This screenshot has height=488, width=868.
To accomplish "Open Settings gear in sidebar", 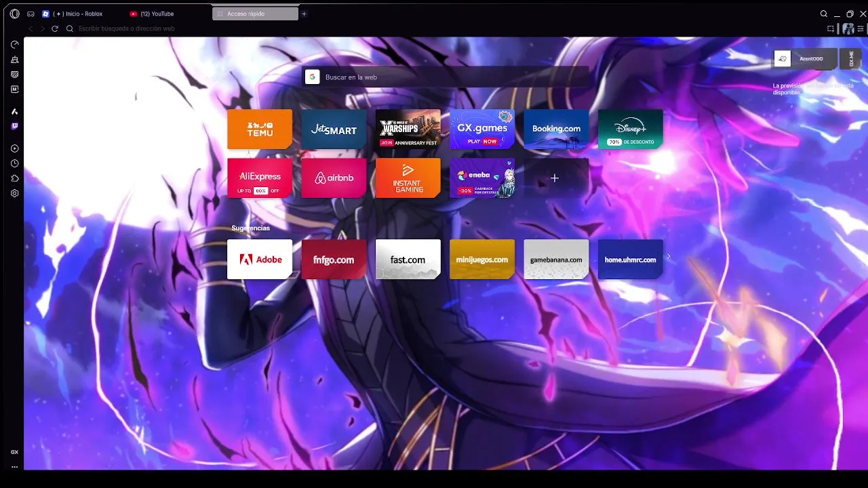I will [14, 193].
